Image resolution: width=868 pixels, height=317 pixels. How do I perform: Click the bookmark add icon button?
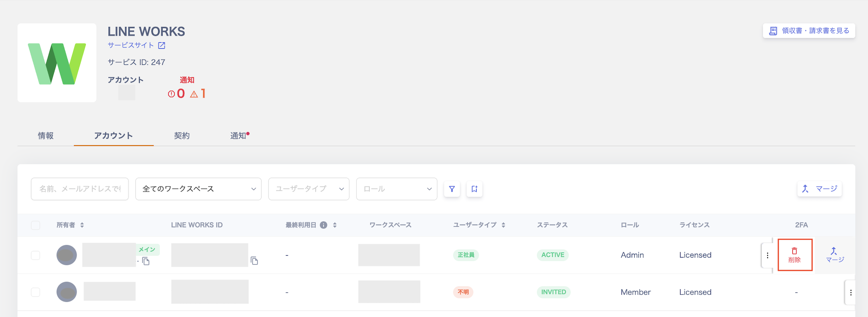tap(474, 189)
